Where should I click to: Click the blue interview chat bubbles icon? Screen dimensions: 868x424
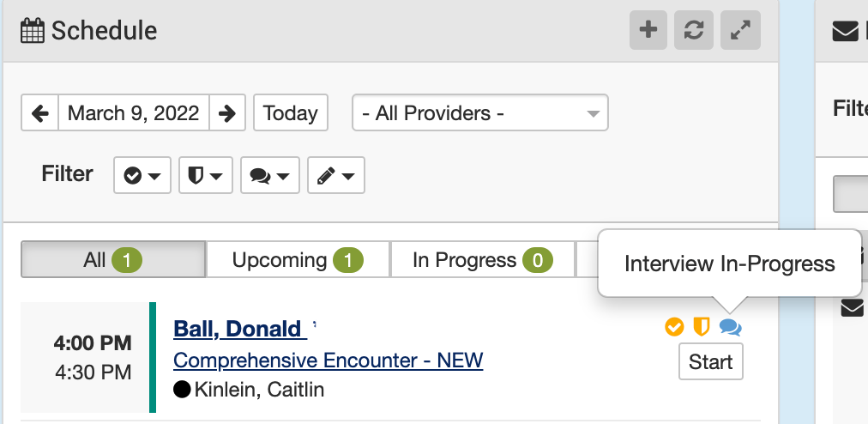pos(730,326)
